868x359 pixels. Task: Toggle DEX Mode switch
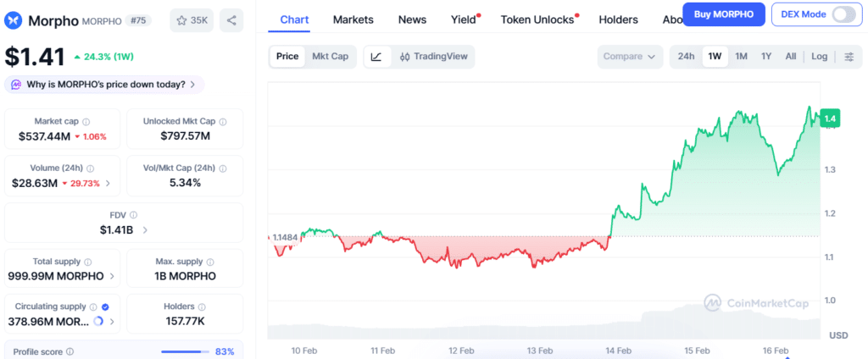(x=843, y=15)
